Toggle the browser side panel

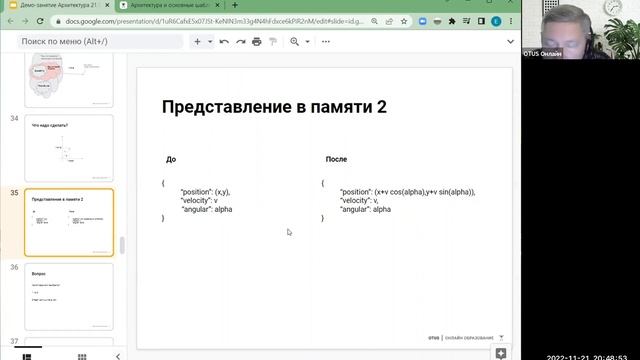[x=481, y=21]
